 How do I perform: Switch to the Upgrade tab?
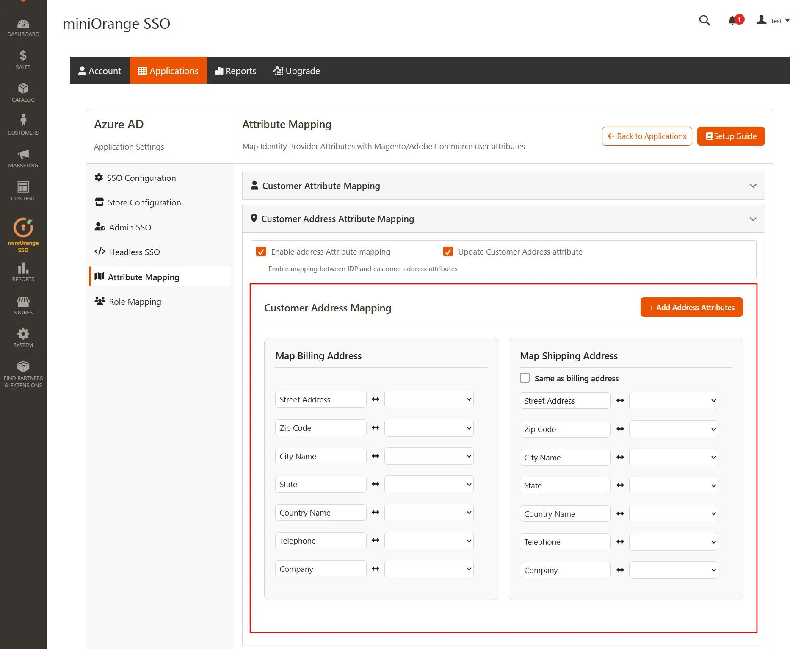pyautogui.click(x=296, y=70)
